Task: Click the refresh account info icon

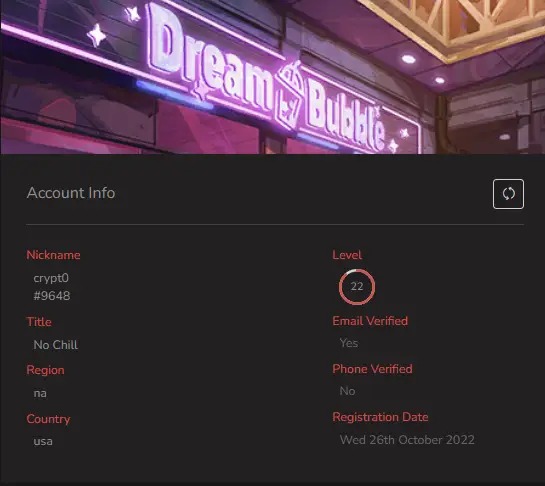Action: pyautogui.click(x=508, y=194)
